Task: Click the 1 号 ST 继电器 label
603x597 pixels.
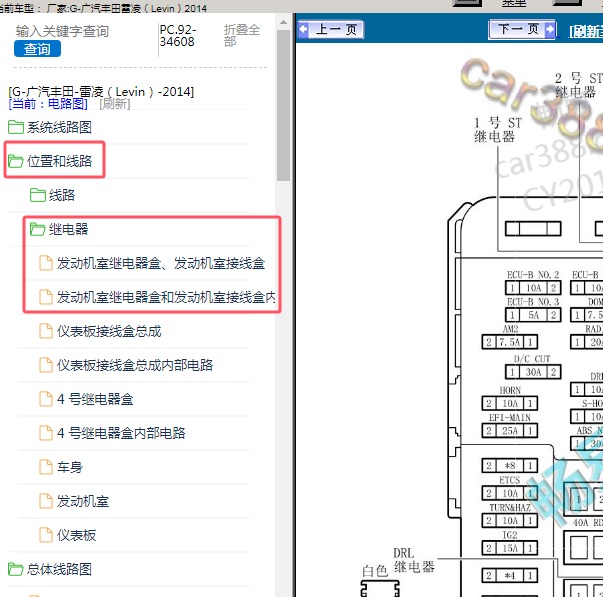Action: (x=498, y=130)
